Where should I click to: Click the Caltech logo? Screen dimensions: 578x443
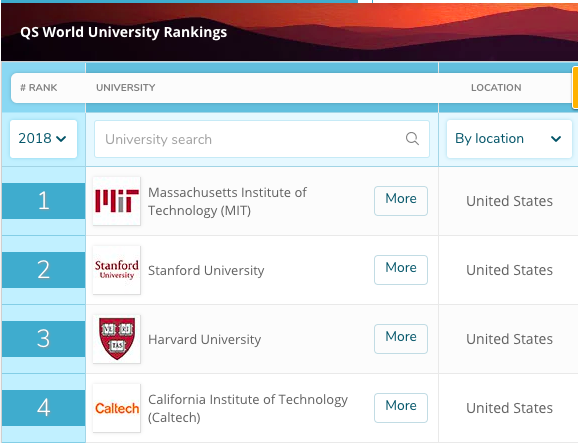tap(116, 408)
